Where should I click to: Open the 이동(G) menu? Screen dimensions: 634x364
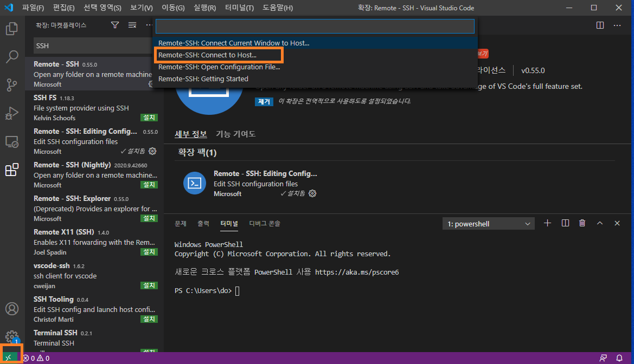tap(173, 8)
